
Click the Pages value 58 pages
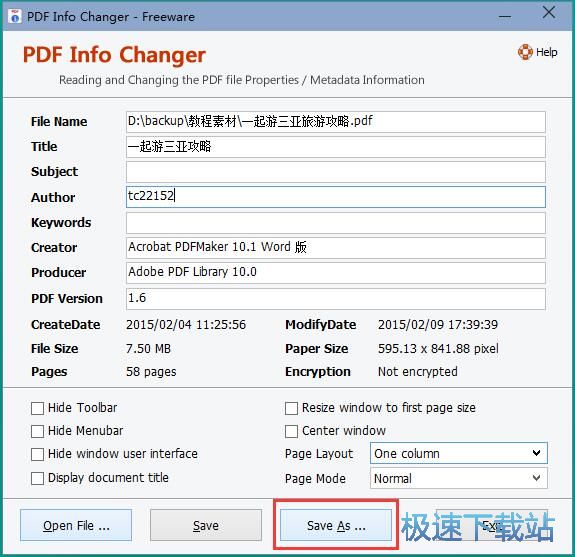click(151, 372)
